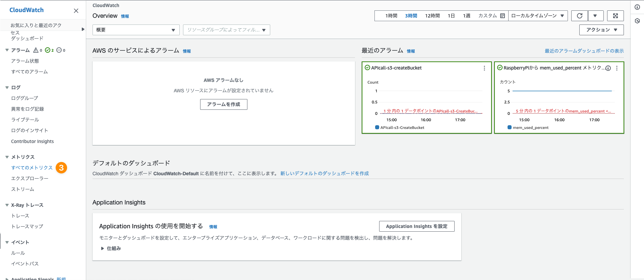Image resolution: width=644 pixels, height=280 pixels.
Task: Open イベントバス in the sidebar
Action: coord(25,264)
